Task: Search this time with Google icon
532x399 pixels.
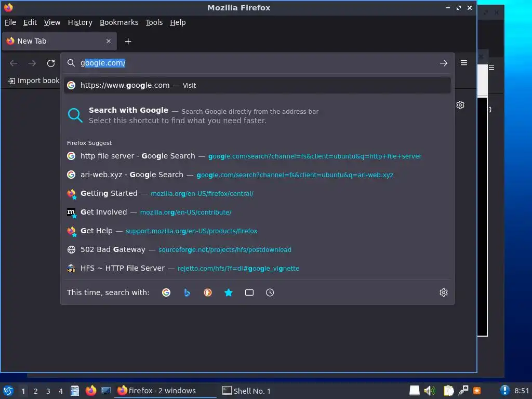Action: coord(166,292)
